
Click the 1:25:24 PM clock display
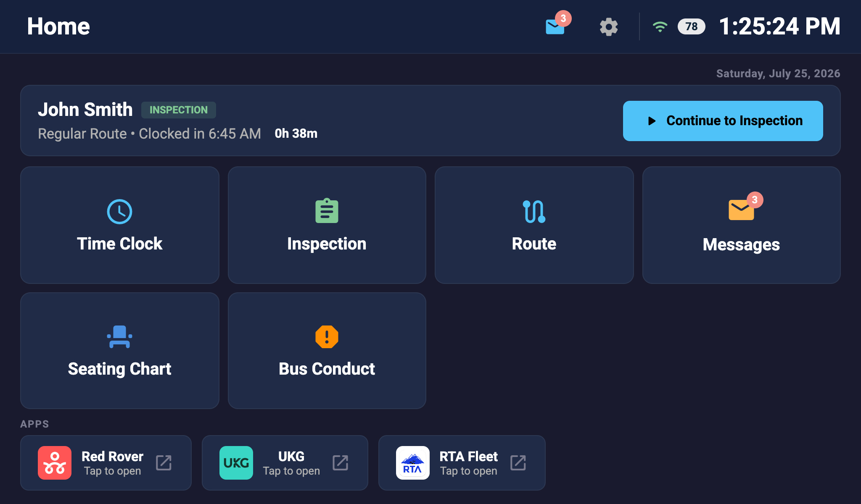[779, 26]
